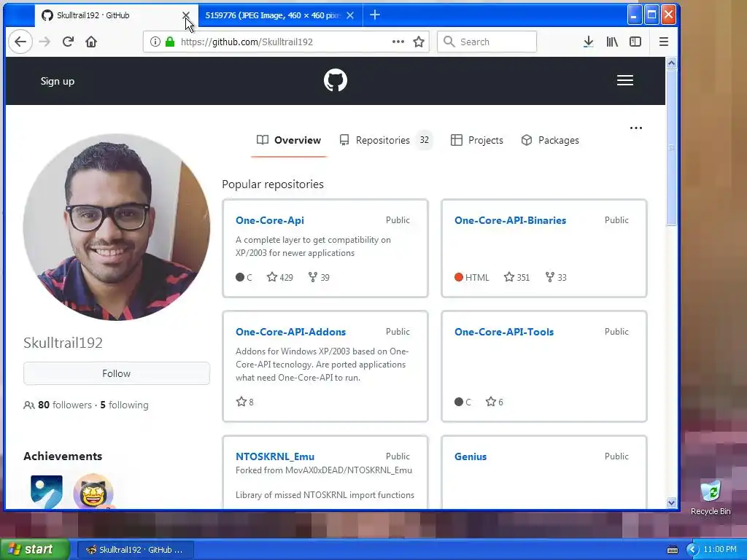Click the Sign up link
Viewport: 747px width, 560px height.
pyautogui.click(x=57, y=81)
